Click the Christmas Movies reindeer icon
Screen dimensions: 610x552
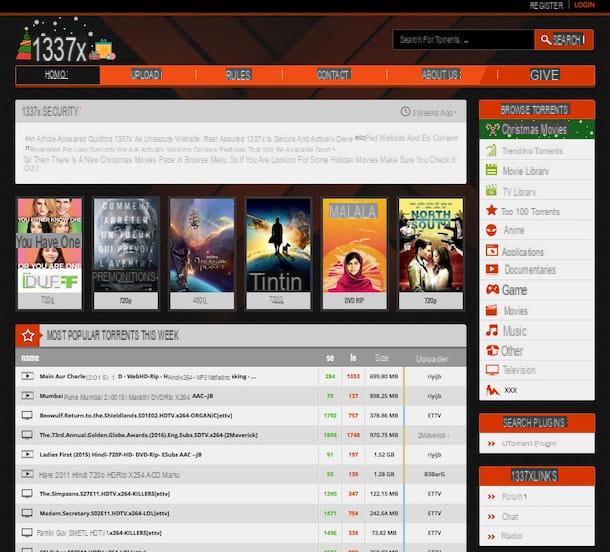pos(492,129)
